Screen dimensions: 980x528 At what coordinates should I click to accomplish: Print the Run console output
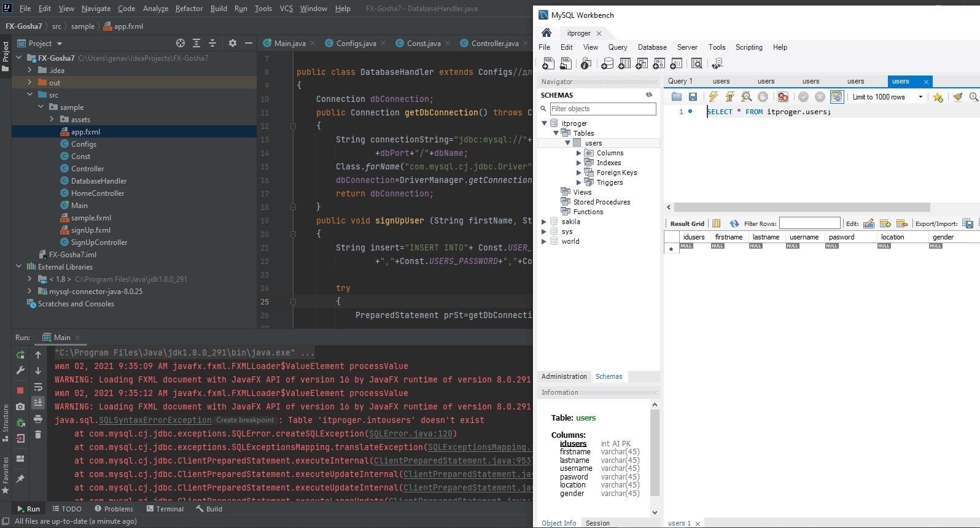(38, 419)
